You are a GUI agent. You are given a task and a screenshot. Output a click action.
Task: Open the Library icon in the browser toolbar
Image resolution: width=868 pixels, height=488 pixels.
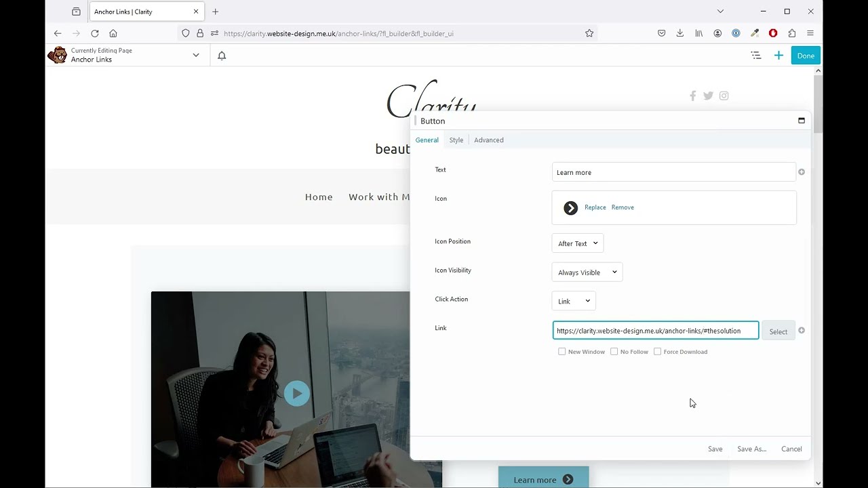click(698, 33)
